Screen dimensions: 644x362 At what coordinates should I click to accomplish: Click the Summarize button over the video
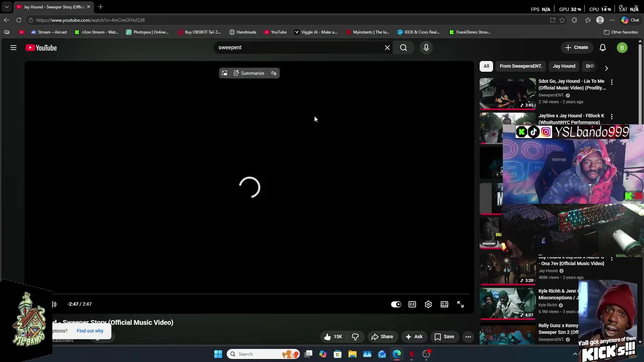click(x=249, y=73)
